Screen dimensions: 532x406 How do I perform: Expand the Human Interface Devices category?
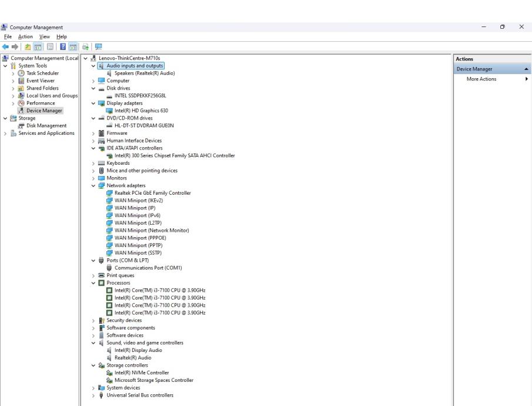(x=93, y=141)
